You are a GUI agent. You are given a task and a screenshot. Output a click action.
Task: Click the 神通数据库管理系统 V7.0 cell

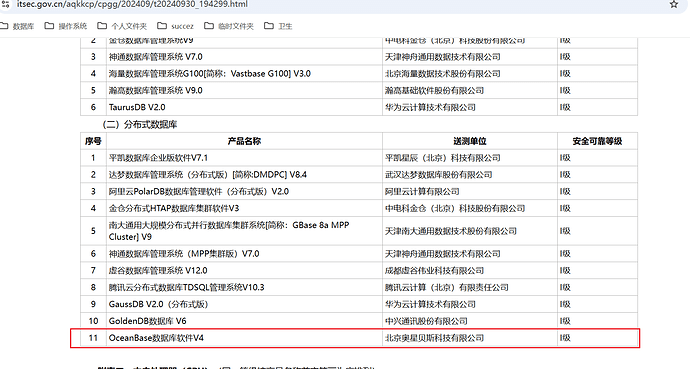pos(244,57)
